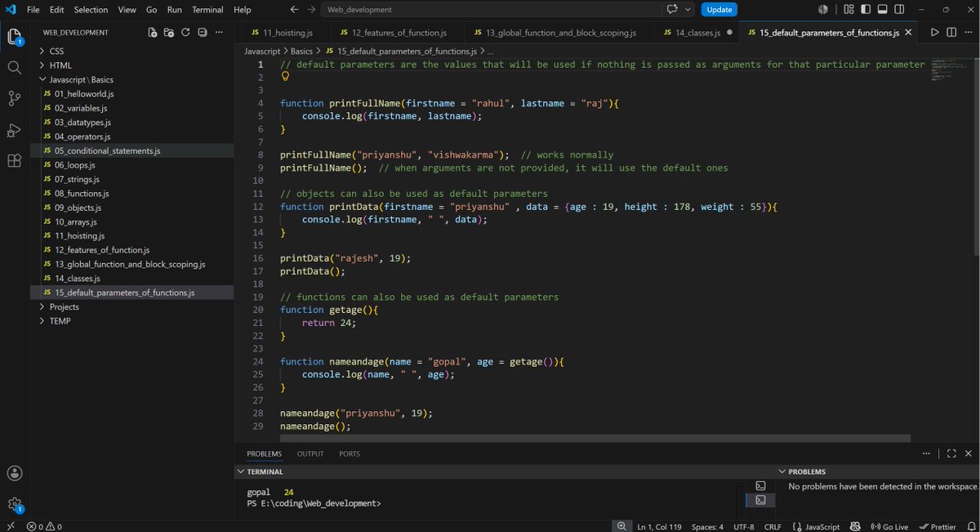This screenshot has height=532, width=980.
Task: Click the New File icon in Explorer
Action: pyautogui.click(x=153, y=33)
